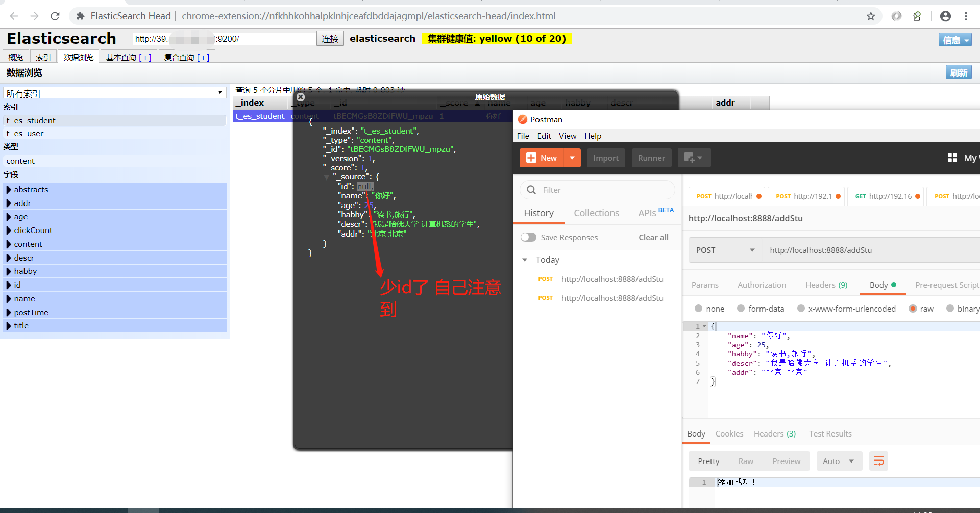Click Clear all history link

point(653,237)
